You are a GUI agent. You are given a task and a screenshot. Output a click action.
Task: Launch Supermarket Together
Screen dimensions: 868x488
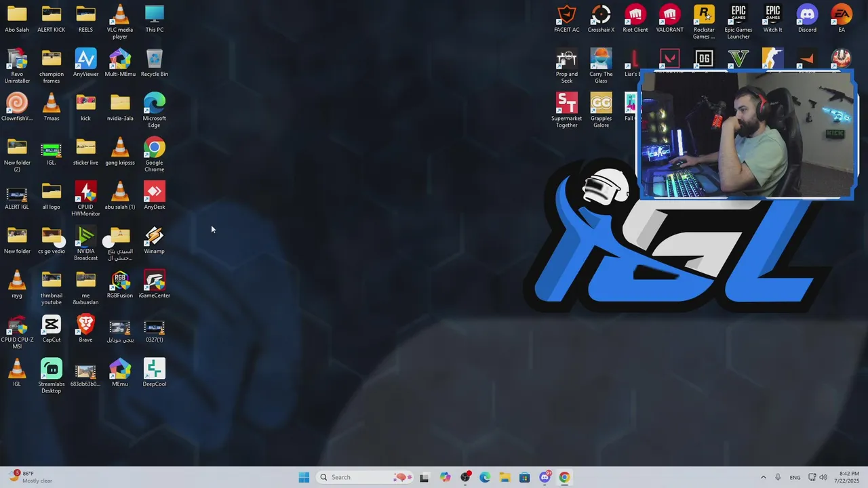pos(567,110)
